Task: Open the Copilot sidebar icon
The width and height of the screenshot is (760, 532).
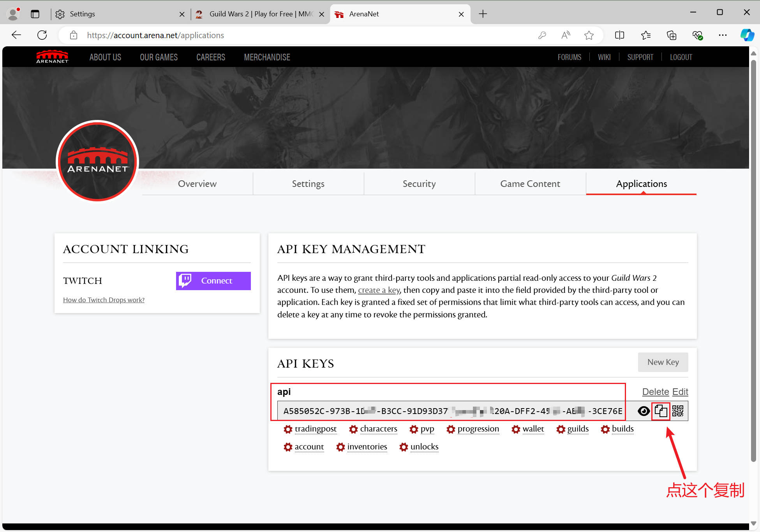Action: (747, 35)
